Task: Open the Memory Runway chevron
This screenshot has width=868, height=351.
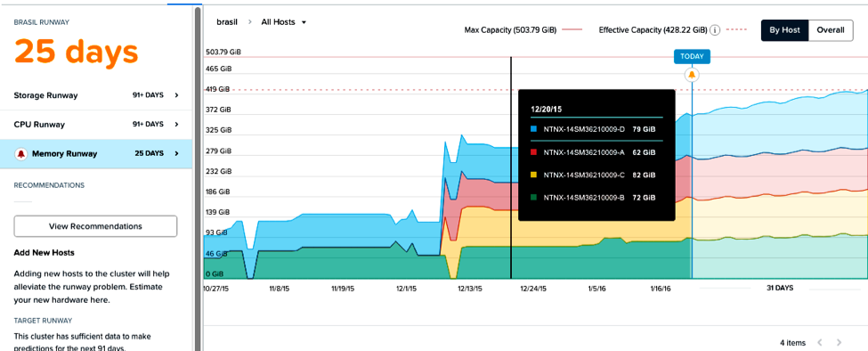Action: (x=176, y=154)
